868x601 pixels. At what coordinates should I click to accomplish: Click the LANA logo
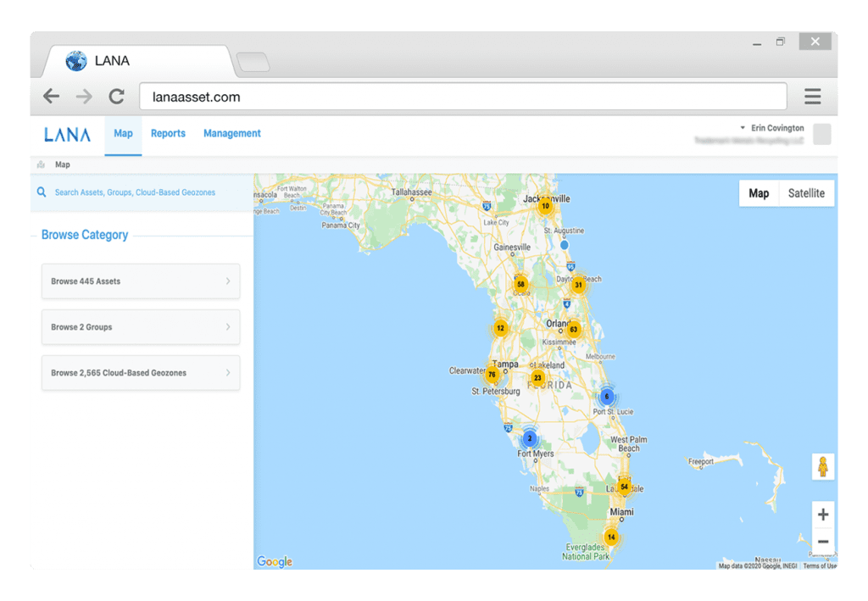pos(66,134)
